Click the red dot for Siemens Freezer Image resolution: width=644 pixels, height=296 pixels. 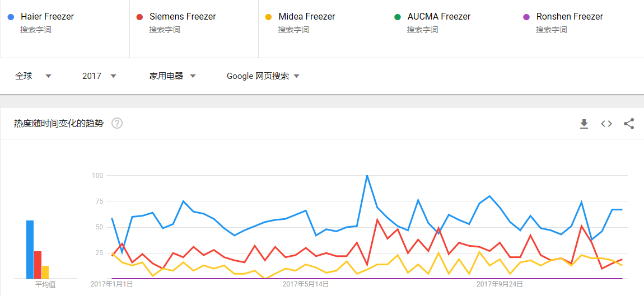[x=139, y=17]
